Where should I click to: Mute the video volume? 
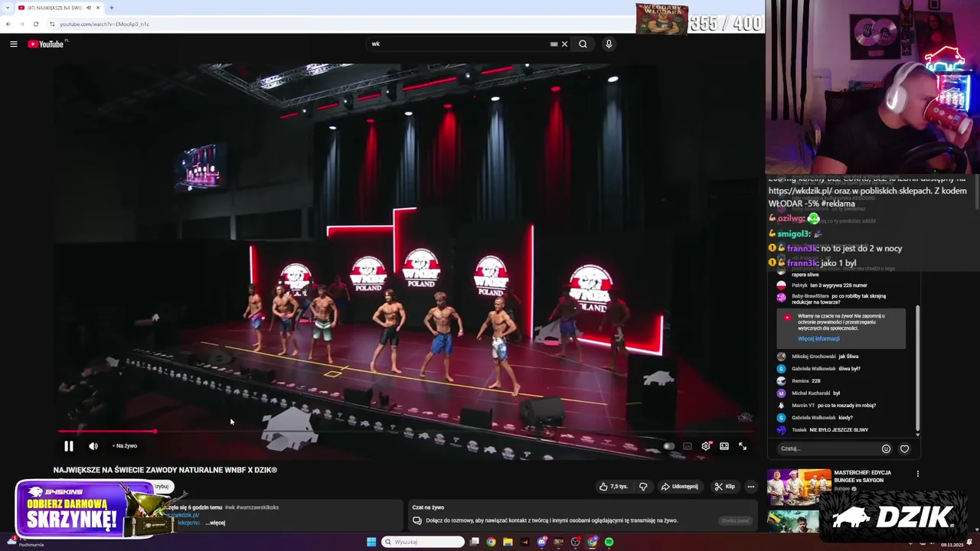click(93, 446)
